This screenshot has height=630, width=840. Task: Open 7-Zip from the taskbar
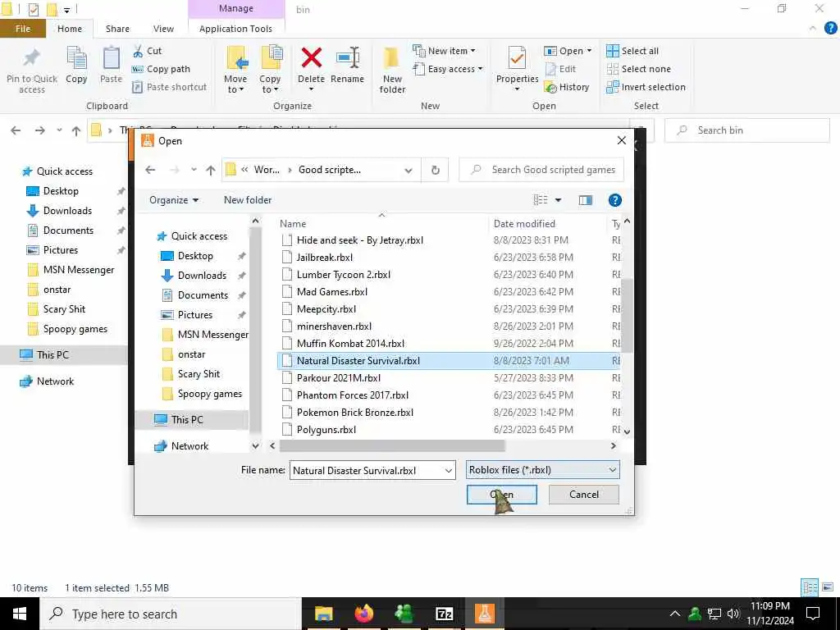[444, 614]
